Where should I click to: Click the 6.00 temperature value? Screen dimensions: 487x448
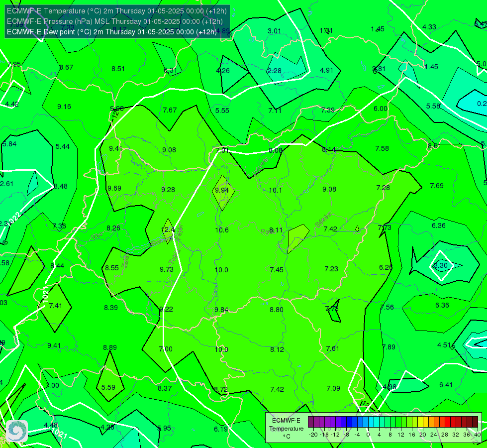(381, 109)
